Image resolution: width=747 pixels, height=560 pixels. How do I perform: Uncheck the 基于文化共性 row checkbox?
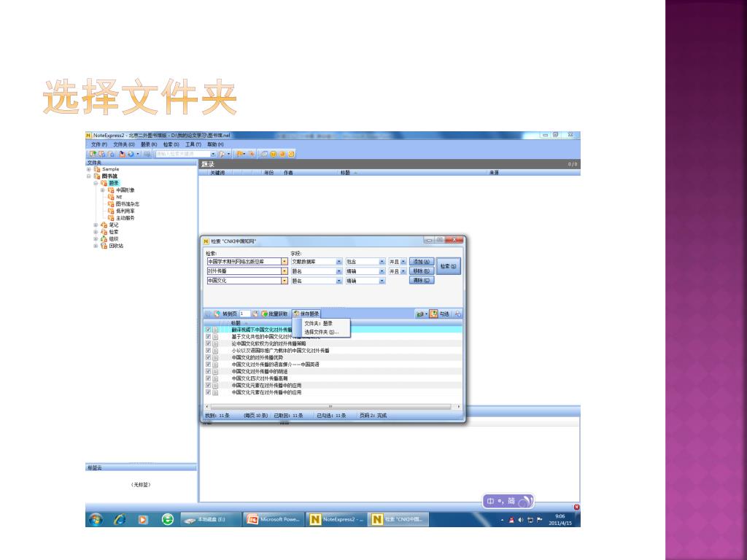pyautogui.click(x=208, y=336)
